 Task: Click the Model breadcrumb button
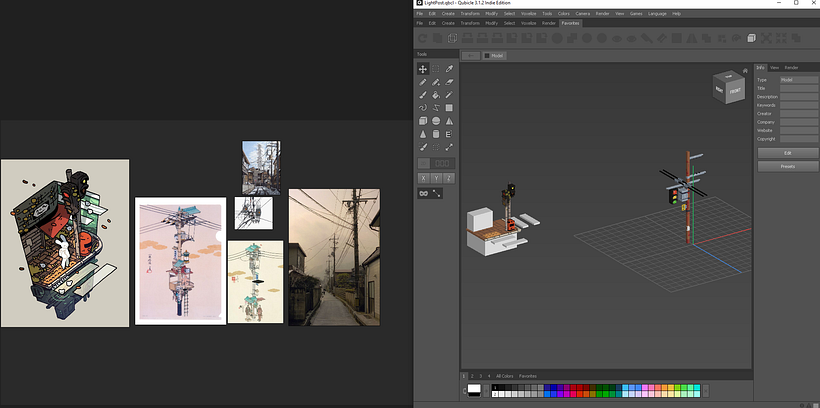tap(494, 55)
